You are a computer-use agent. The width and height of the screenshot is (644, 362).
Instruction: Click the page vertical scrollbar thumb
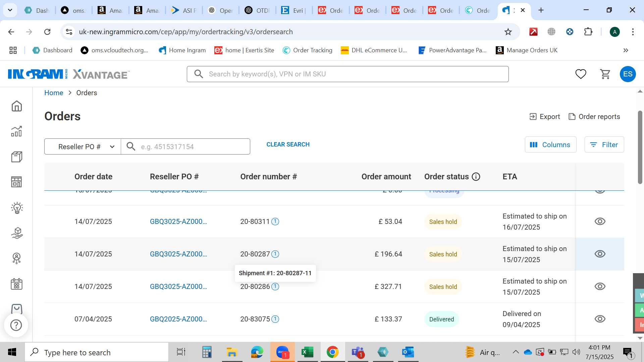click(x=640, y=147)
